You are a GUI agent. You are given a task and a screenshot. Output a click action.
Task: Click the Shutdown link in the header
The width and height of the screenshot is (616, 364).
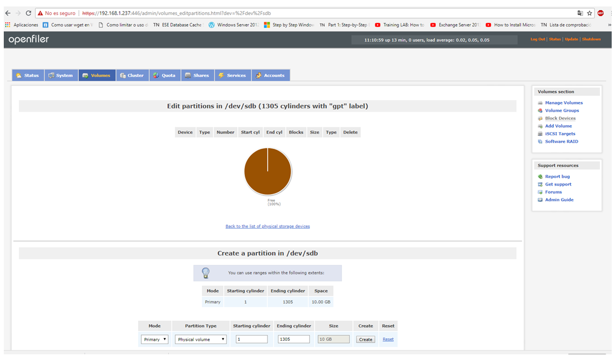591,39
